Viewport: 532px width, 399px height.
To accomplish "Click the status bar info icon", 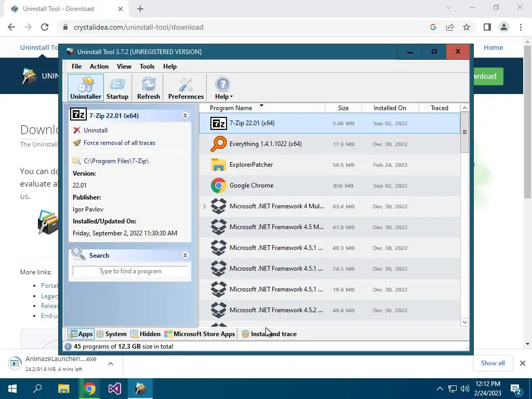I will 68,347.
